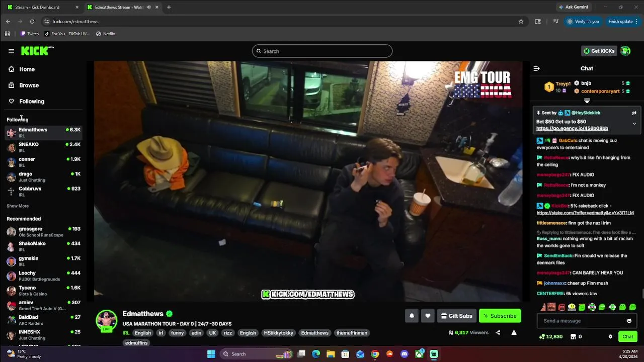Open Cobbruvs channel in the sidebar

pos(43,191)
